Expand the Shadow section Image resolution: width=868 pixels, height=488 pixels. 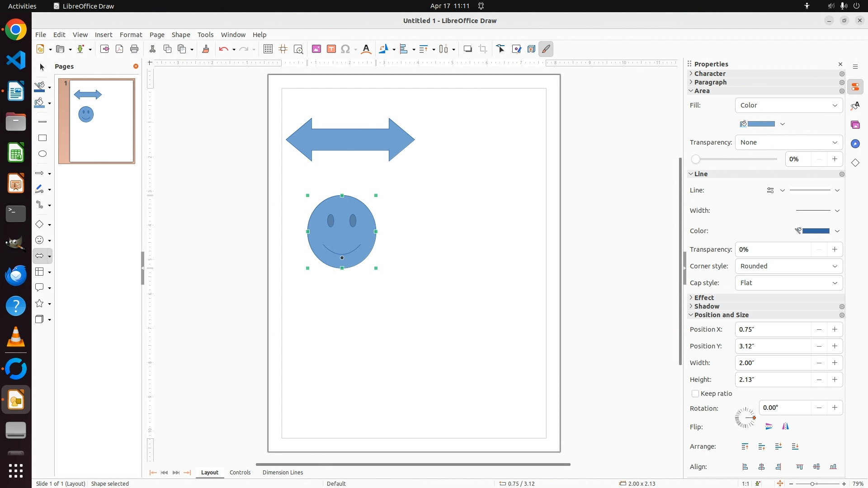(x=707, y=306)
